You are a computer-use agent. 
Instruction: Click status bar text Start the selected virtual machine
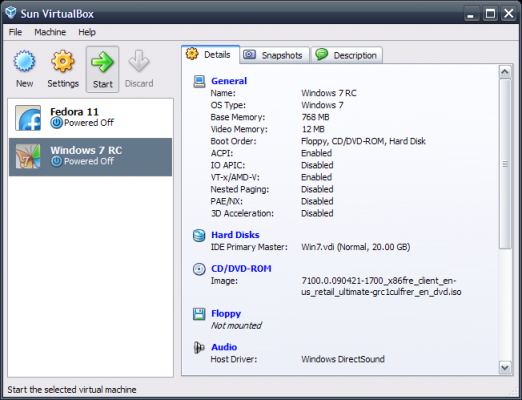[x=72, y=390]
